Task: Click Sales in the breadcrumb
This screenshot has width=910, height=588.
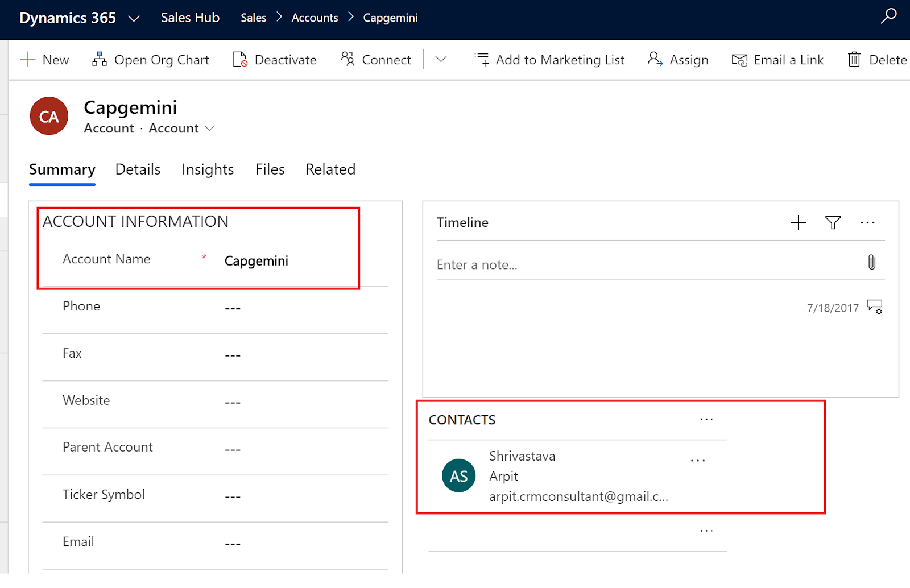Action: click(254, 18)
